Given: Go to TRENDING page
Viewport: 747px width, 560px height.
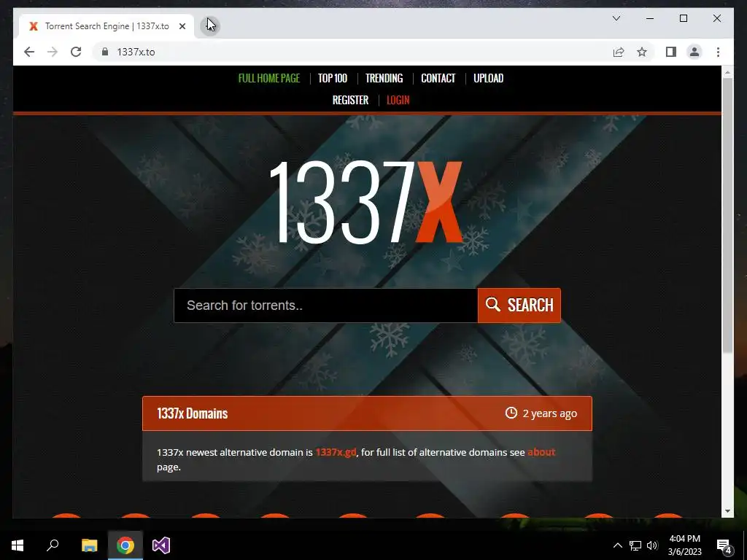Looking at the screenshot, I should [384, 78].
